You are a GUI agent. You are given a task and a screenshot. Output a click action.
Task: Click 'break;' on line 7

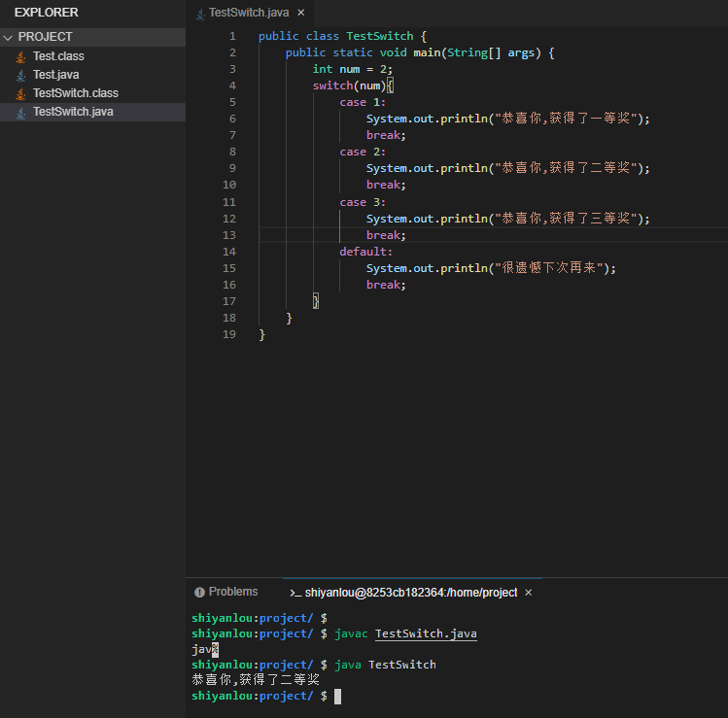coord(386,135)
